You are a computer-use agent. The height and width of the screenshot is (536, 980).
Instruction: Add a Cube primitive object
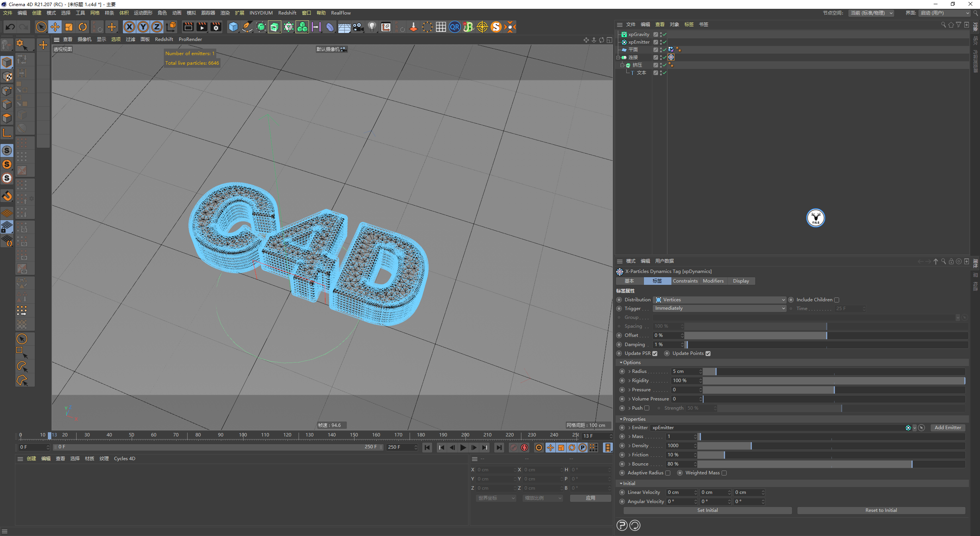click(x=233, y=27)
